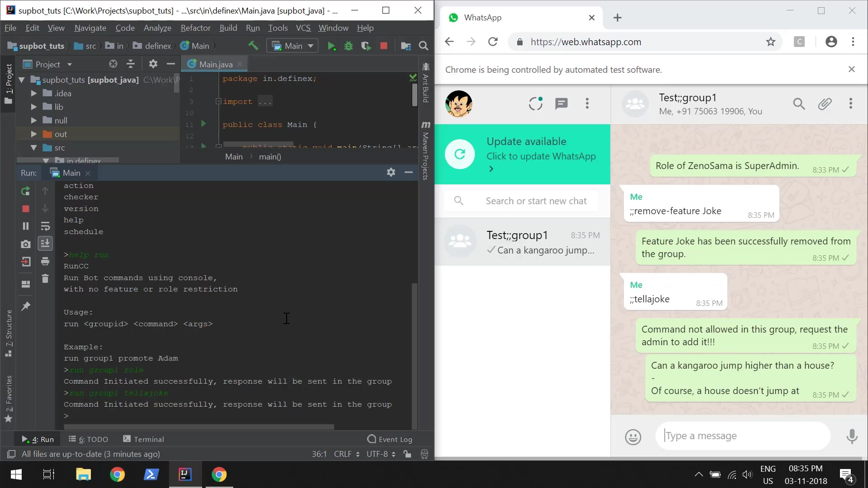
Task: Open the Refactor menu
Action: 195,28
